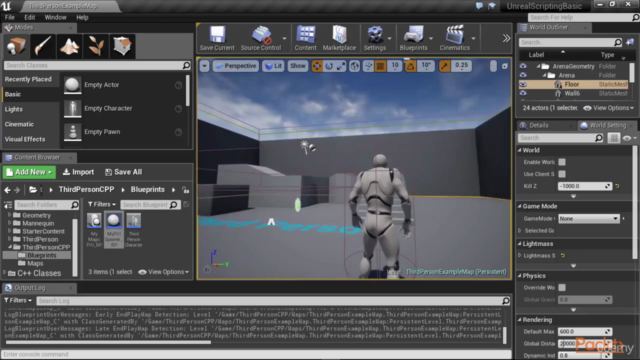The width and height of the screenshot is (640, 360).
Task: Click the Content Browser back arrow
Action: pos(7,190)
